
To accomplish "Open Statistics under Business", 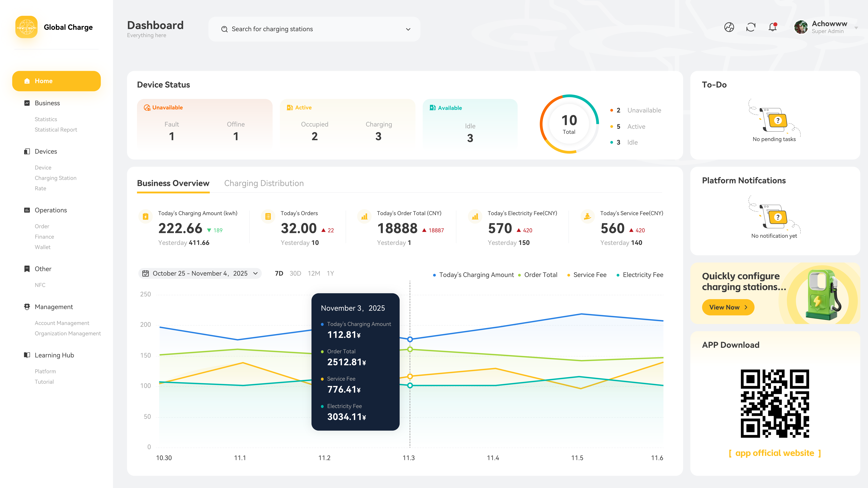I will (46, 119).
